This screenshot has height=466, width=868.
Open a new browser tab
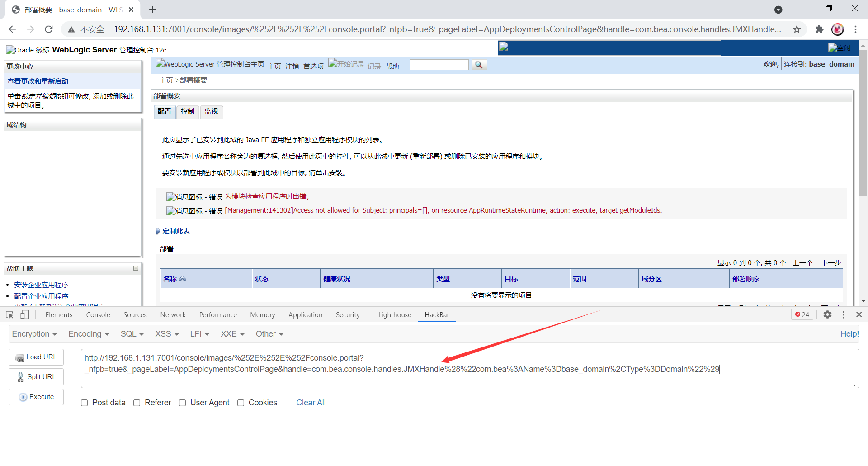[x=153, y=10]
